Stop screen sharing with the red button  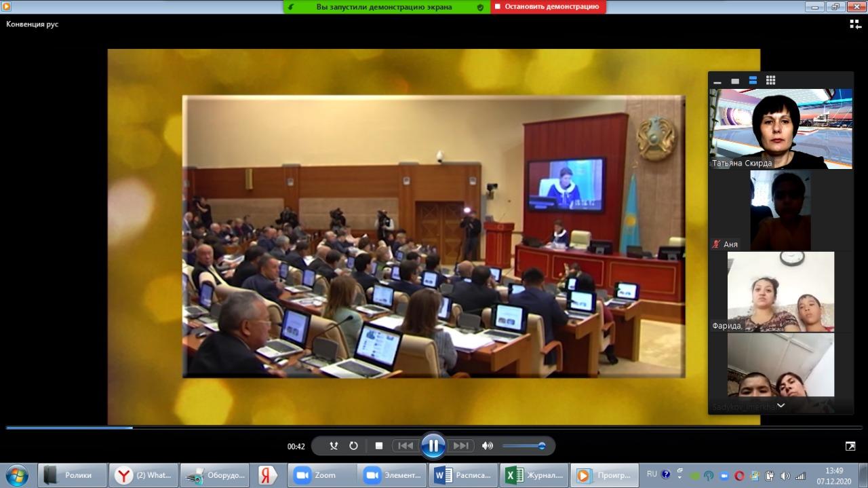tap(548, 7)
